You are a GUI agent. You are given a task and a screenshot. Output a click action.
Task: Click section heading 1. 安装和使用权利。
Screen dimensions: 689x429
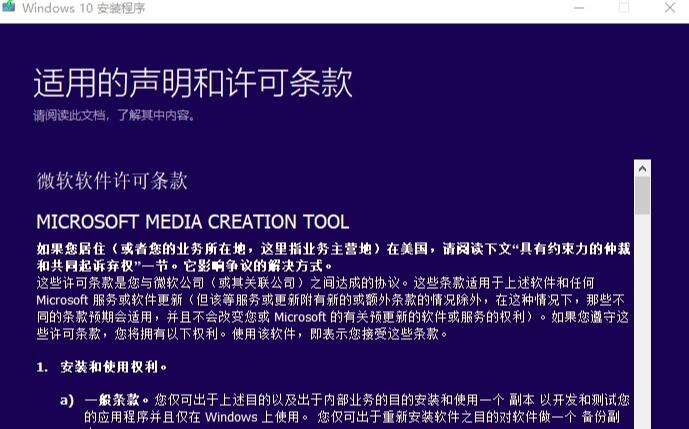point(102,367)
